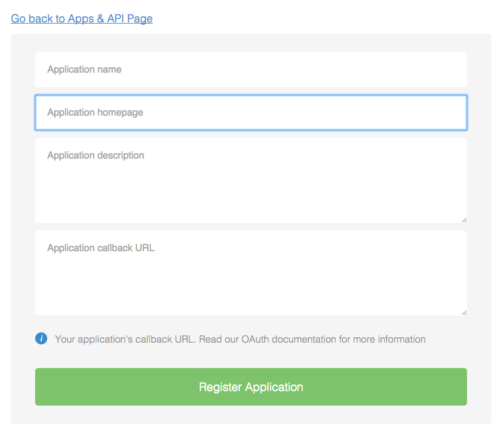504x431 pixels.
Task: Focus the Application name field
Action: [x=251, y=70]
